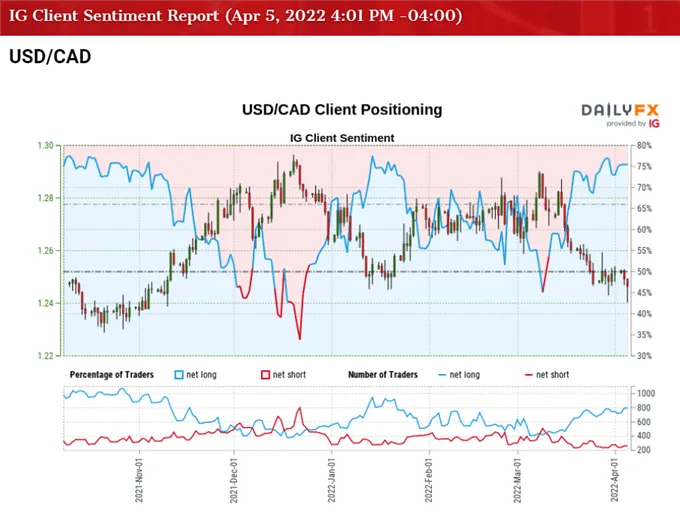Image resolution: width=680 pixels, height=517 pixels.
Task: Click the 2022-Jan-01 date label
Action: 332,482
